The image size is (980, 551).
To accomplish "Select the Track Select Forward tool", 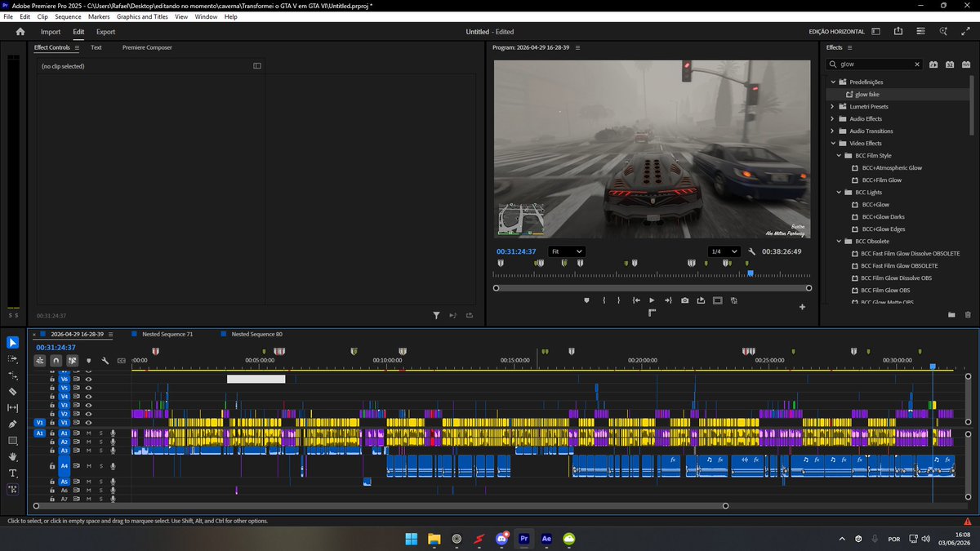I will click(x=13, y=358).
